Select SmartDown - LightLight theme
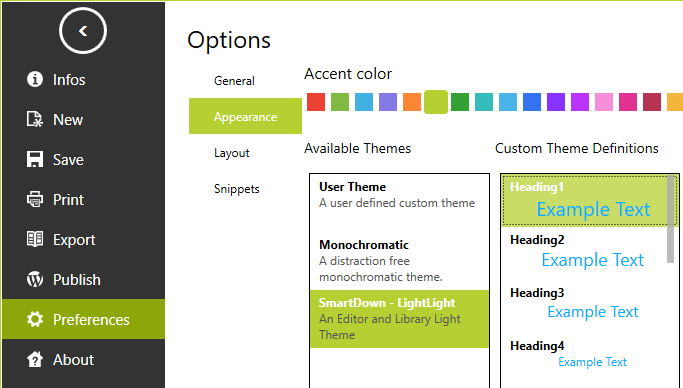Screen dimensions: 683x388 pos(399,319)
